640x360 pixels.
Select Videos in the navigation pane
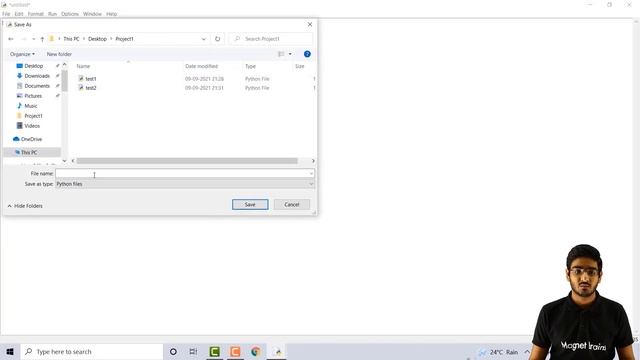pyautogui.click(x=32, y=126)
